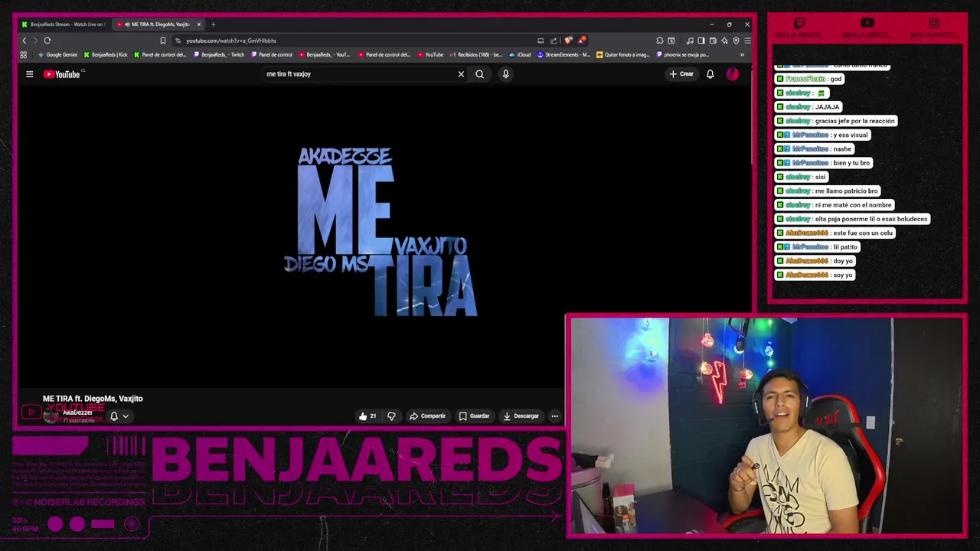Expand notification options next to channel bell
This screenshot has height=551, width=980.
pyautogui.click(x=126, y=416)
